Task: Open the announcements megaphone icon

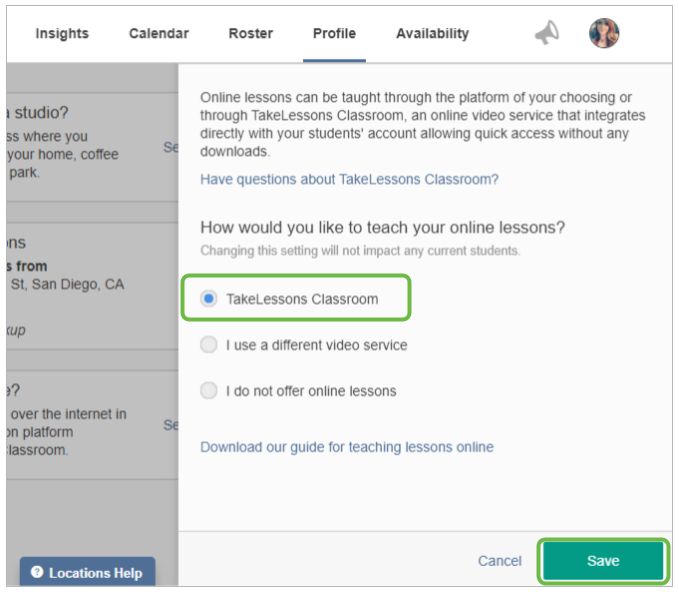Action: 547,33
